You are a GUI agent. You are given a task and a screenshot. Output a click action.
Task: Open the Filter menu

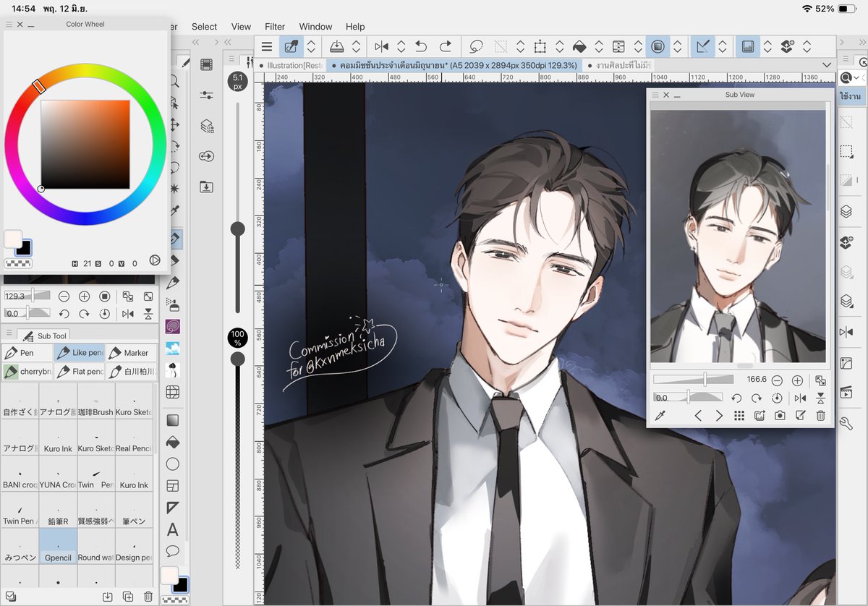click(275, 27)
